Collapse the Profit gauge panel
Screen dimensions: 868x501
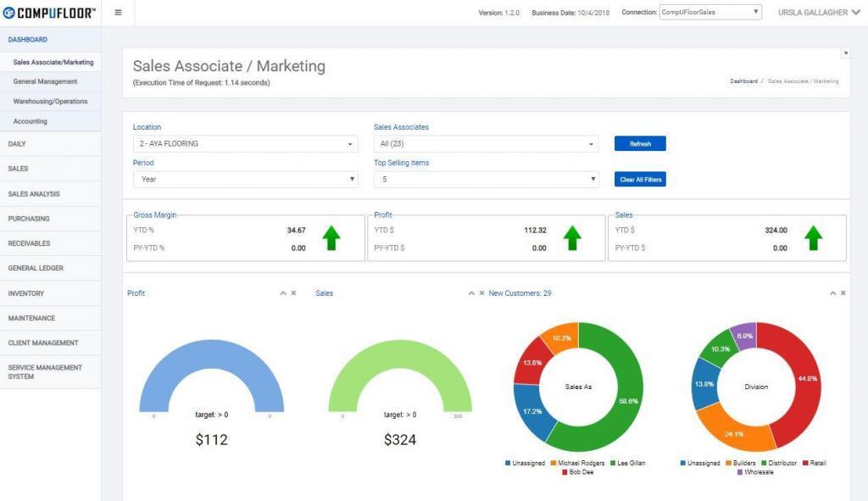282,292
